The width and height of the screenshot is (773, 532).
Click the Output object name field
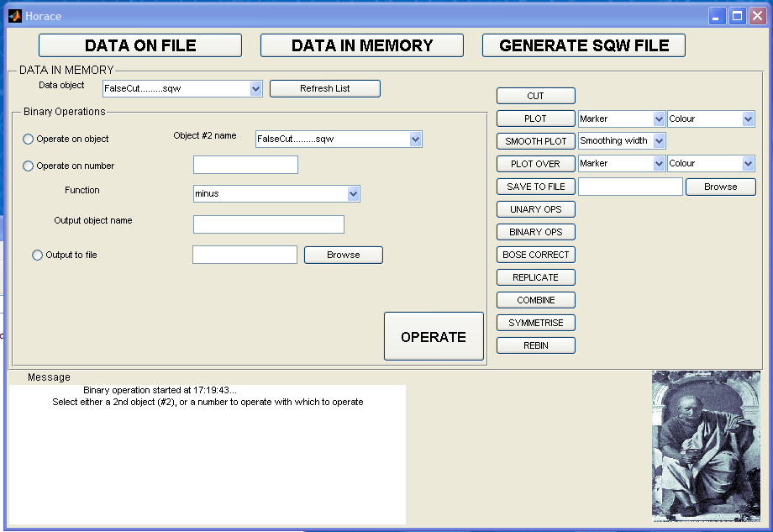[269, 224]
